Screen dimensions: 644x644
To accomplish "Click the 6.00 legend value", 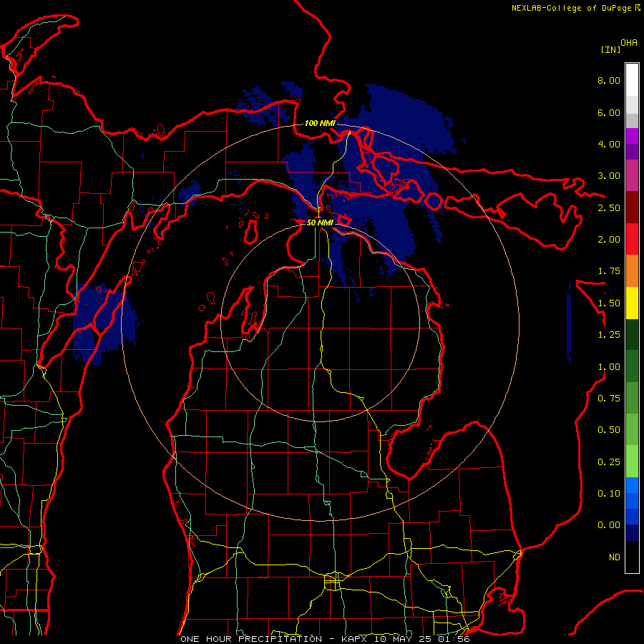I will pyautogui.click(x=609, y=112).
